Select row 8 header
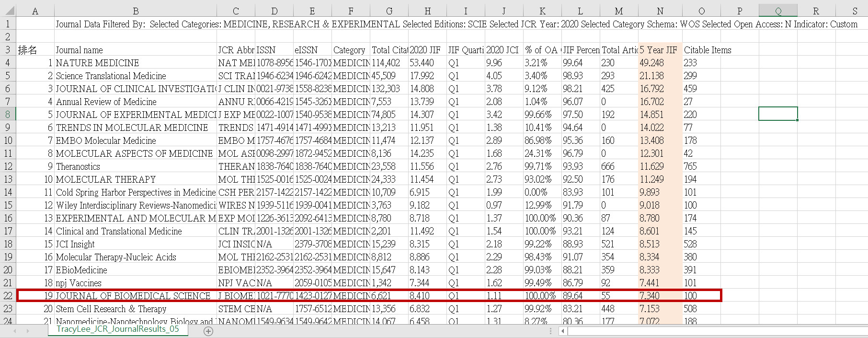This screenshot has width=868, height=338. tap(8, 115)
